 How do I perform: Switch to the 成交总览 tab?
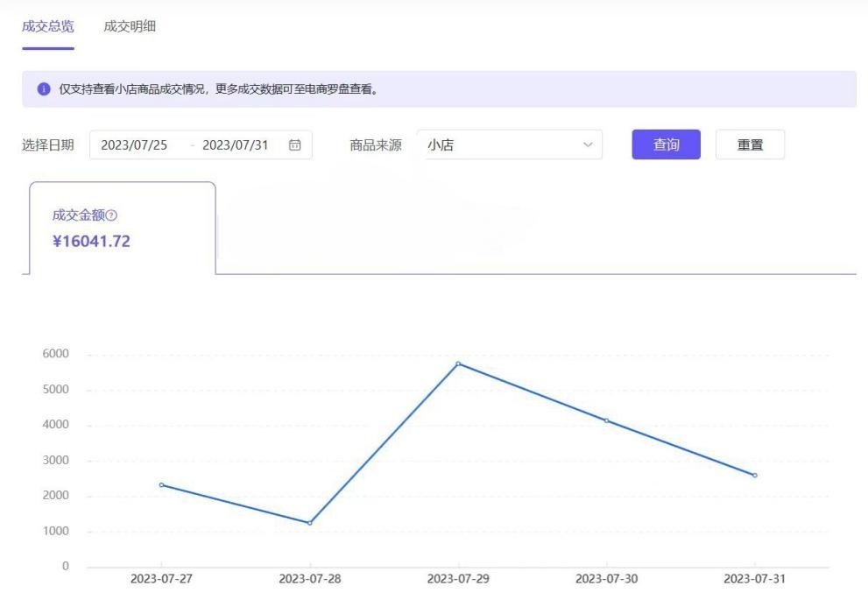click(x=48, y=26)
